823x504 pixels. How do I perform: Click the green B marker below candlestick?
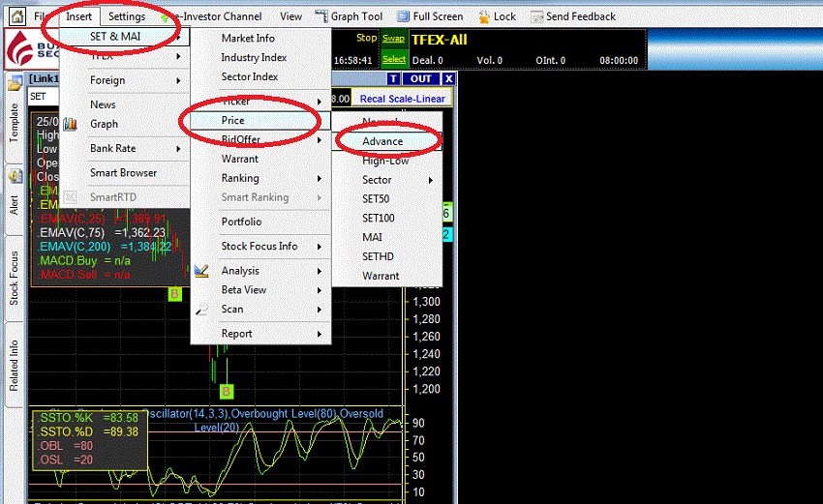pos(227,391)
